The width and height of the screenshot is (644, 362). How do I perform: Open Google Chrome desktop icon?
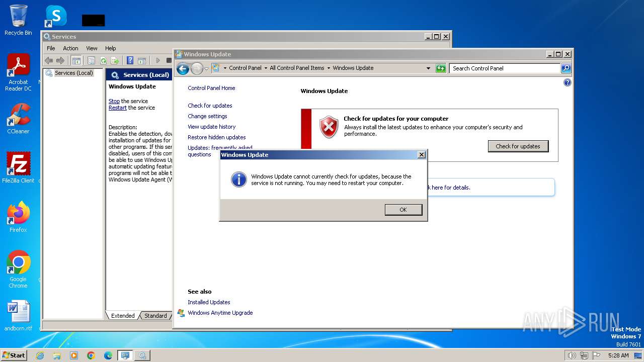[x=18, y=269]
